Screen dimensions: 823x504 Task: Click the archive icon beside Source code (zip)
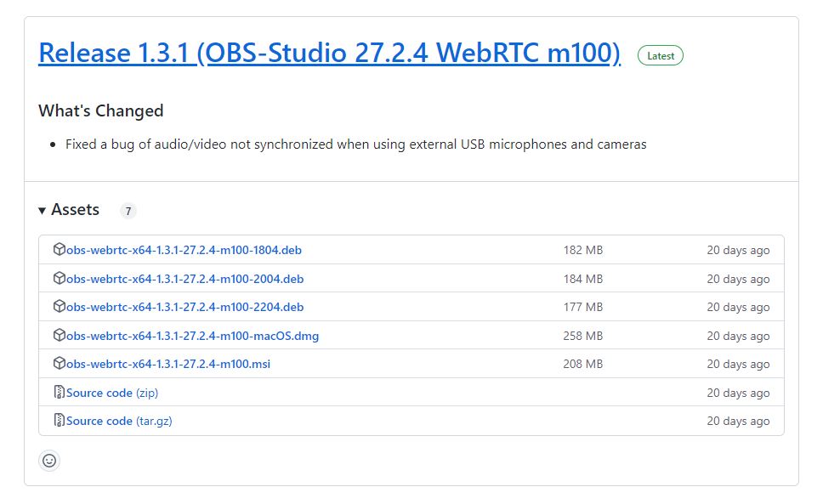pyautogui.click(x=60, y=392)
